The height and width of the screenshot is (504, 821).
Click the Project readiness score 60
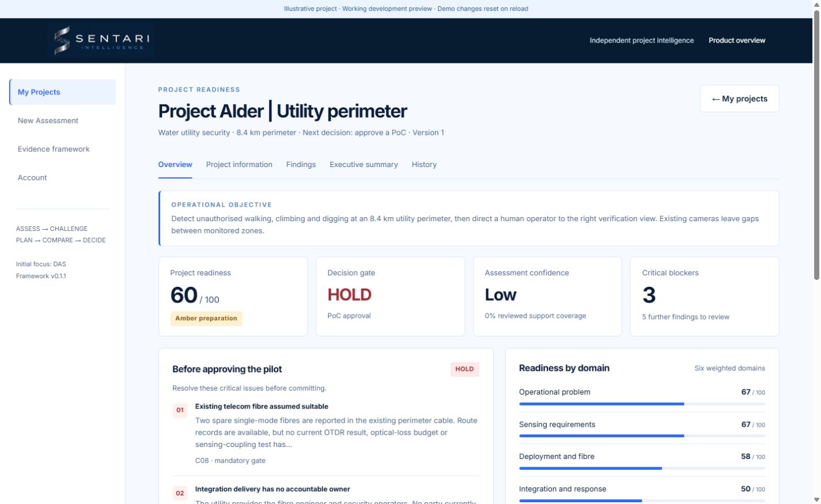pos(184,295)
